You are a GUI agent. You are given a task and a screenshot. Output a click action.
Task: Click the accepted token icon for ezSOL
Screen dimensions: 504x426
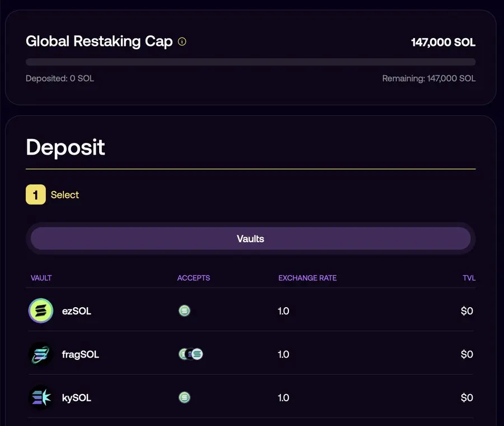coord(184,311)
